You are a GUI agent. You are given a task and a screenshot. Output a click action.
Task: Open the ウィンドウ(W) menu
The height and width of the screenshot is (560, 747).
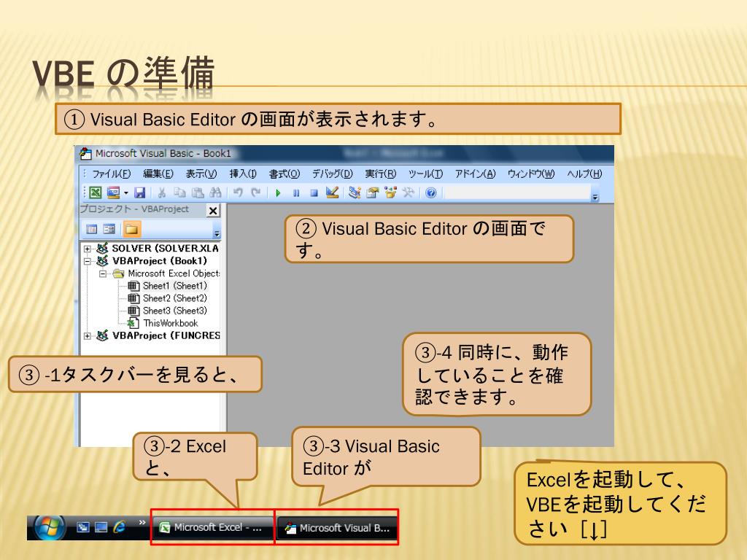coord(531,174)
